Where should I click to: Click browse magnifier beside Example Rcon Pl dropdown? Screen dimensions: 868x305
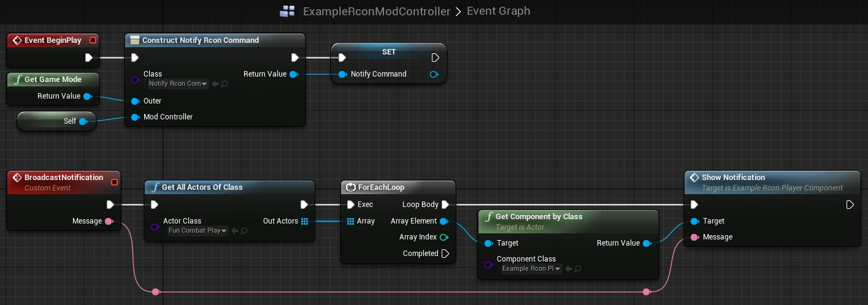pyautogui.click(x=578, y=268)
